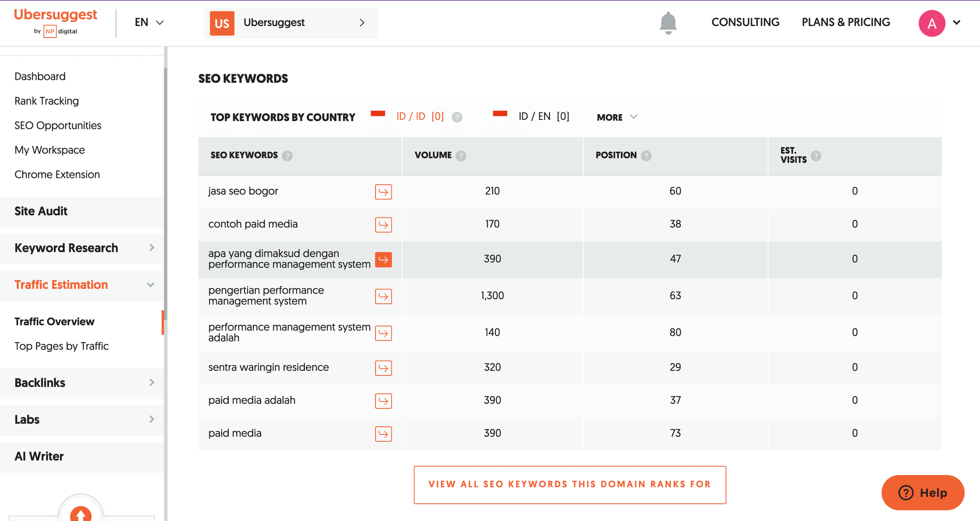980x521 pixels.
Task: Open Chrome Extension page
Action: 57,175
